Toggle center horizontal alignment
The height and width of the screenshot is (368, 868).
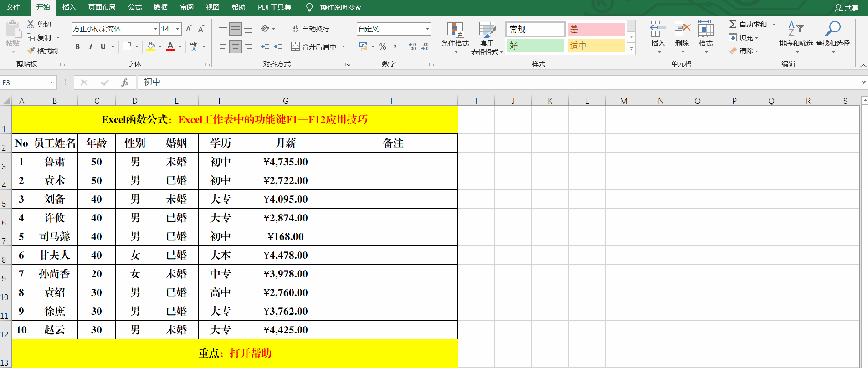(236, 46)
